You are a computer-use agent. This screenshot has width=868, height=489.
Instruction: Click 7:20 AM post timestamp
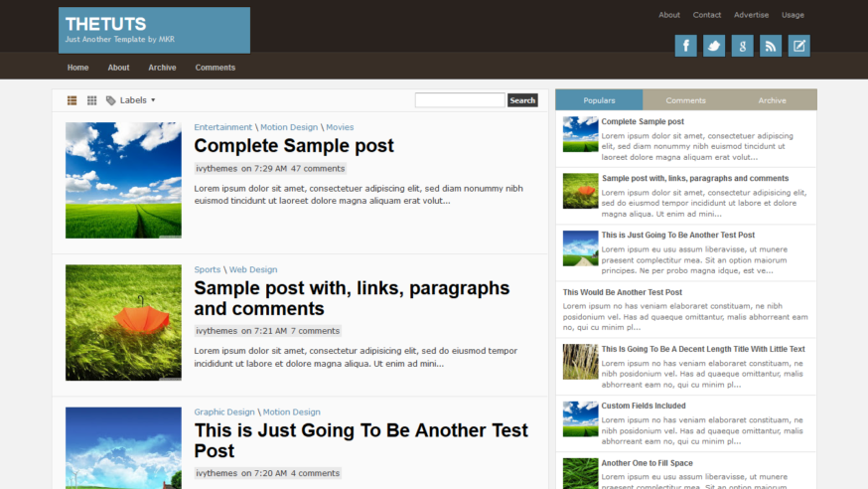point(271,473)
